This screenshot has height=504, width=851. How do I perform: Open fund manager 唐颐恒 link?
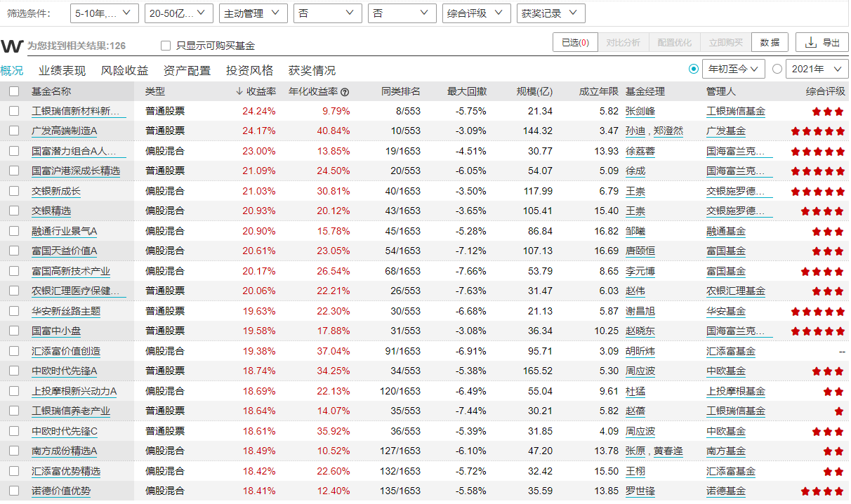[x=640, y=251]
